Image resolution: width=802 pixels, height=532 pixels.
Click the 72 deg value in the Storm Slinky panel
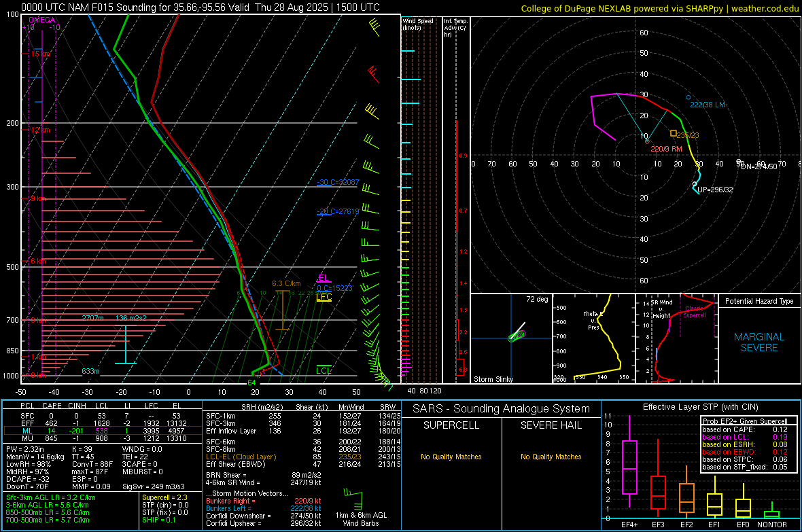coord(537,299)
